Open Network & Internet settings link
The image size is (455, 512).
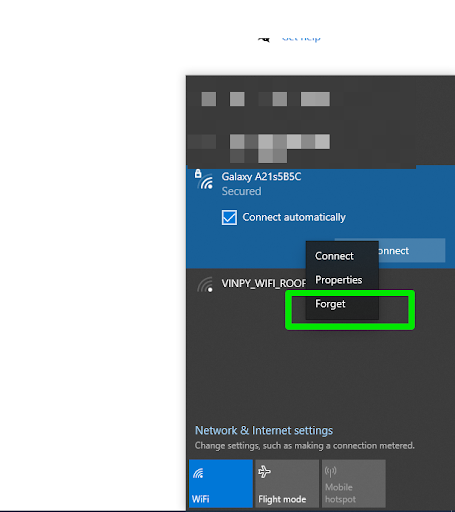coord(264,430)
